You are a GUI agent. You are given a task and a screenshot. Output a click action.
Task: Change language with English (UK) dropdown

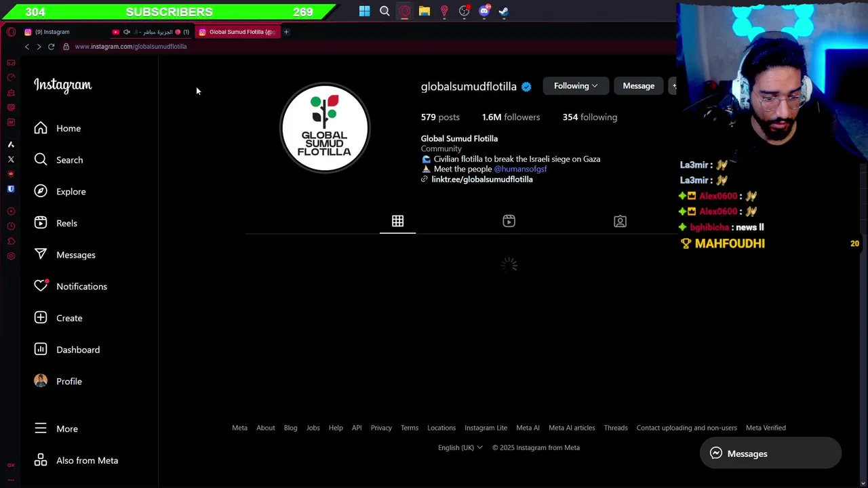pyautogui.click(x=460, y=447)
